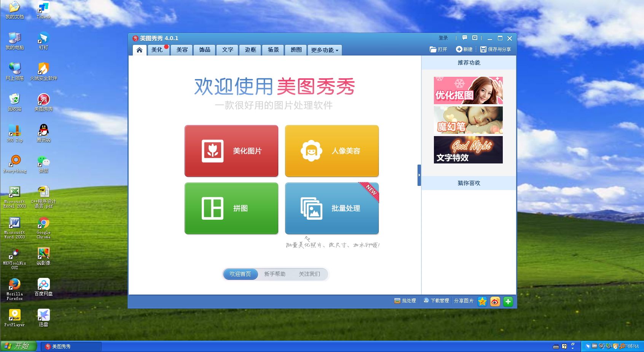The image size is (644, 352).
Task: Click the keyboard language bar tray icon
Action: coord(556,347)
